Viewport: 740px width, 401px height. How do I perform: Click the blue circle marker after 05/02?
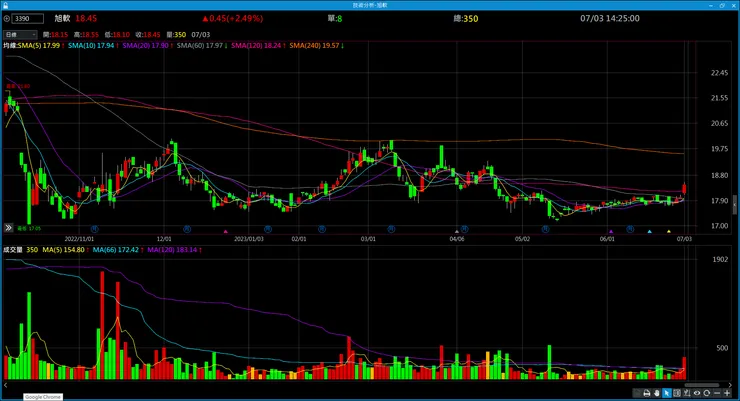tap(546, 229)
